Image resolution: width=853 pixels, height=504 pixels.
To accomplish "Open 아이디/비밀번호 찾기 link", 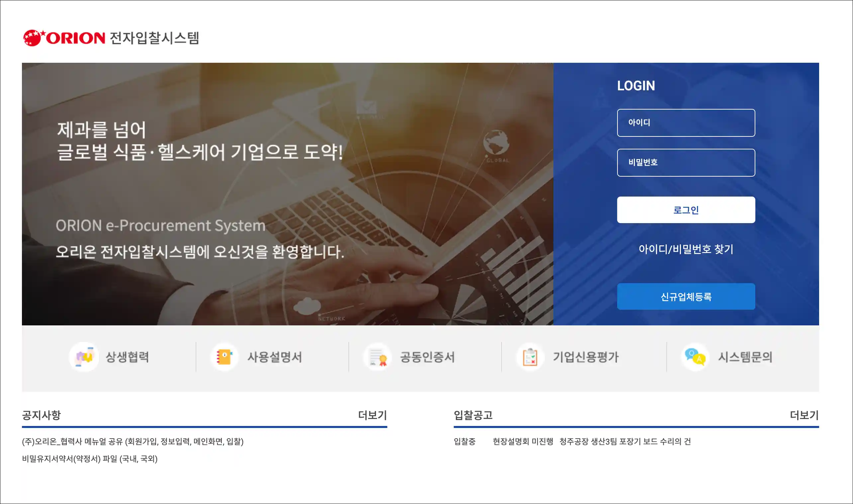I will (686, 249).
